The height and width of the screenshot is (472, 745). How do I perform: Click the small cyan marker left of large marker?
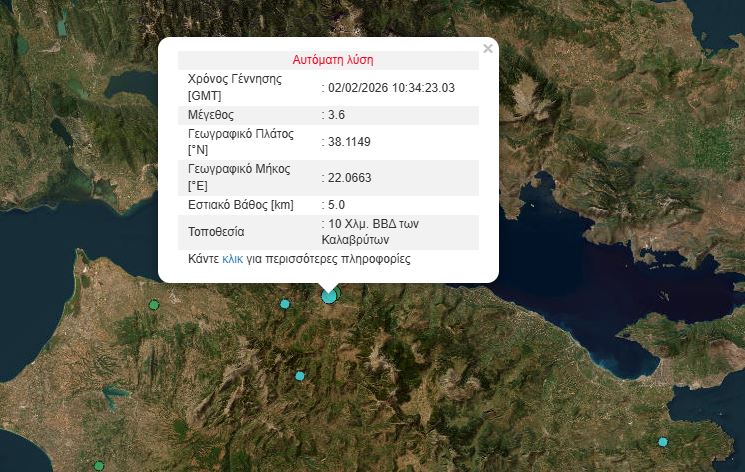coord(285,303)
